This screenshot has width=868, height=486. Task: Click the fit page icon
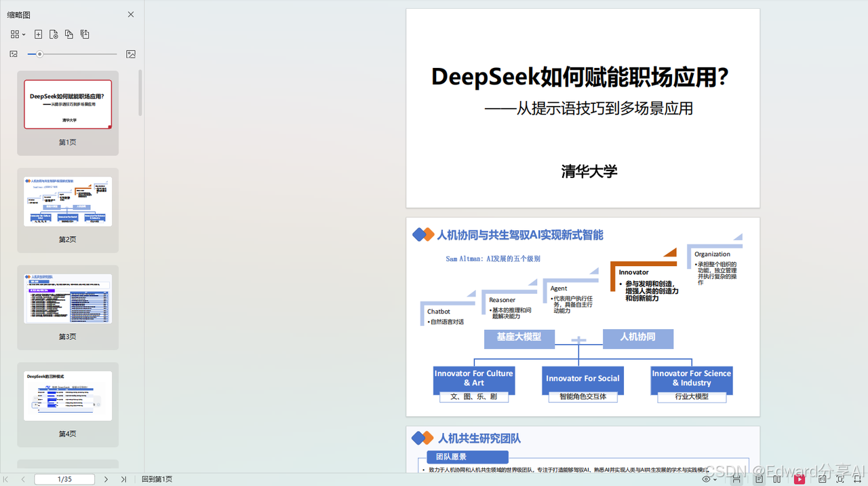click(x=840, y=479)
